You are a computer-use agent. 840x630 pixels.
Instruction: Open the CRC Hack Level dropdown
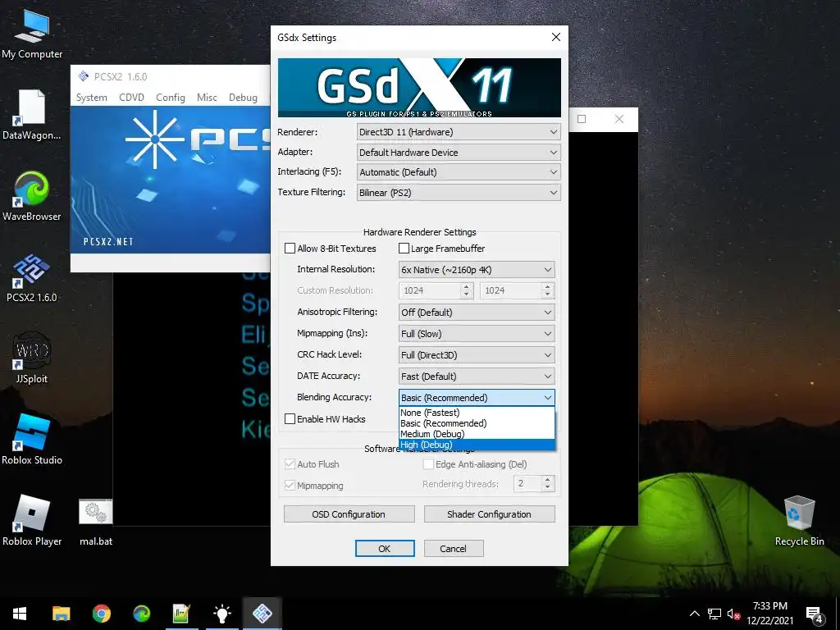[477, 355]
